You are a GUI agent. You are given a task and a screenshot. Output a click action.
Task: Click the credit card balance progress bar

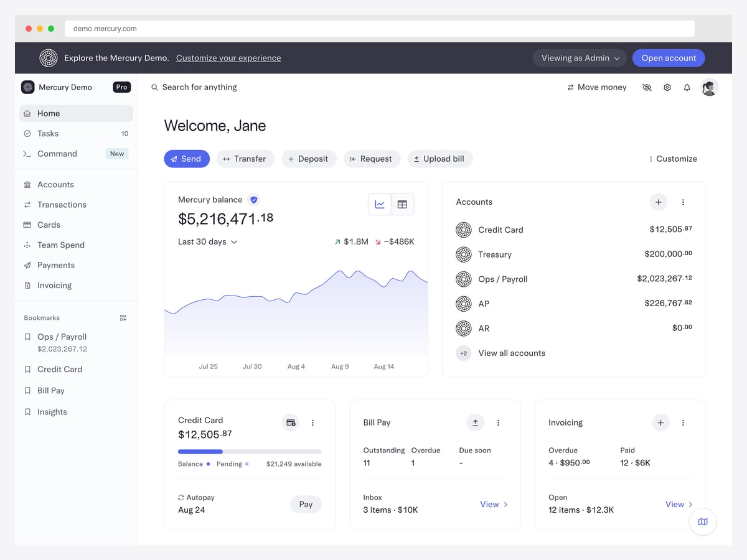(250, 452)
